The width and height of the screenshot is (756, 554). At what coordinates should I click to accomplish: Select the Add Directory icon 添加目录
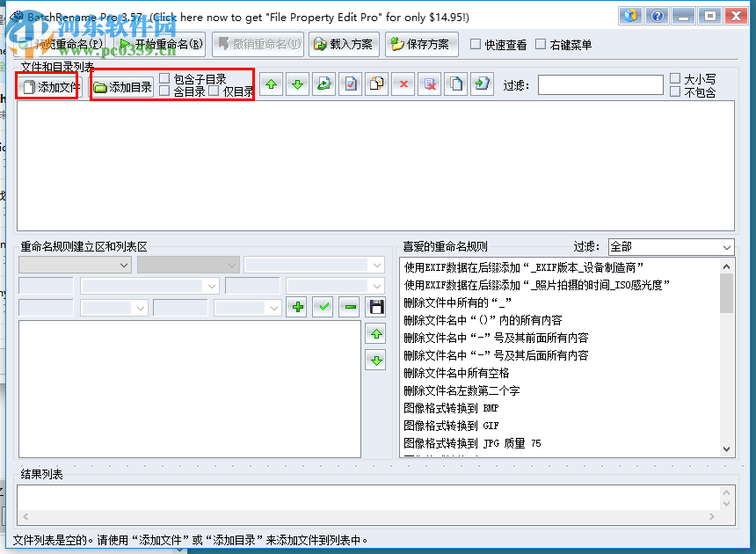pyautogui.click(x=120, y=84)
